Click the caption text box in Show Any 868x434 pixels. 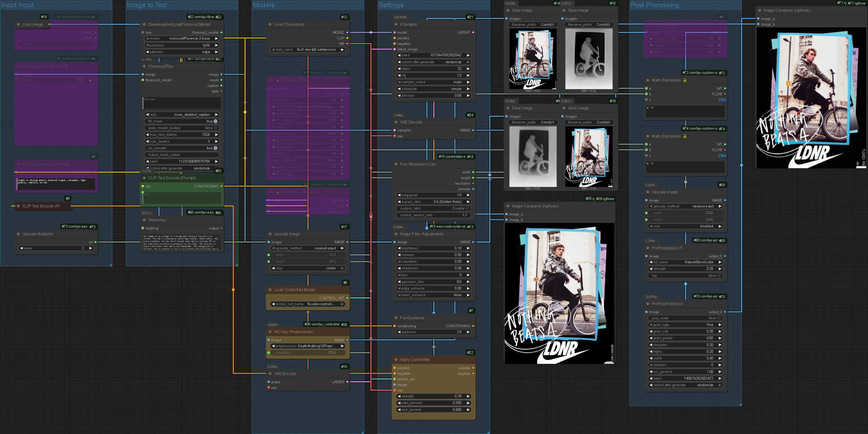point(182,242)
